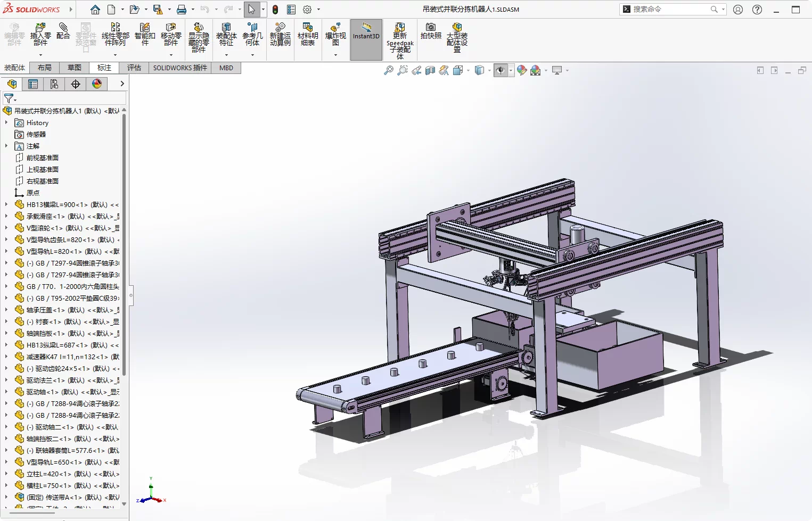Undo the last action
The height and width of the screenshot is (521, 812).
[205, 10]
